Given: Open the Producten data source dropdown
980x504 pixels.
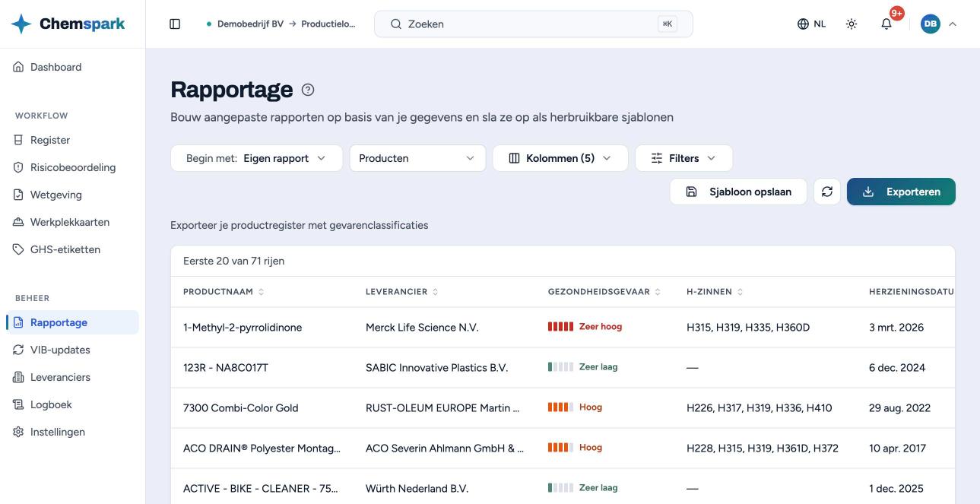Looking at the screenshot, I should click(417, 158).
